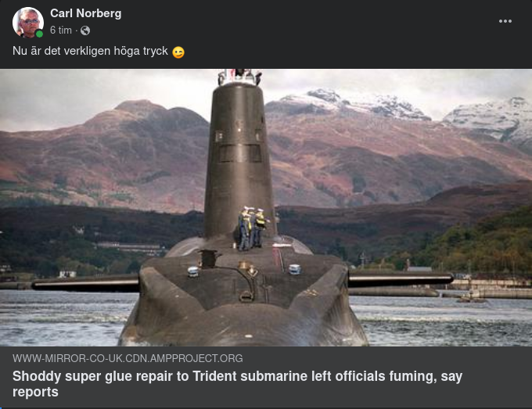Open Carl Norberg's profile name link
This screenshot has height=409, width=532.
86,13
